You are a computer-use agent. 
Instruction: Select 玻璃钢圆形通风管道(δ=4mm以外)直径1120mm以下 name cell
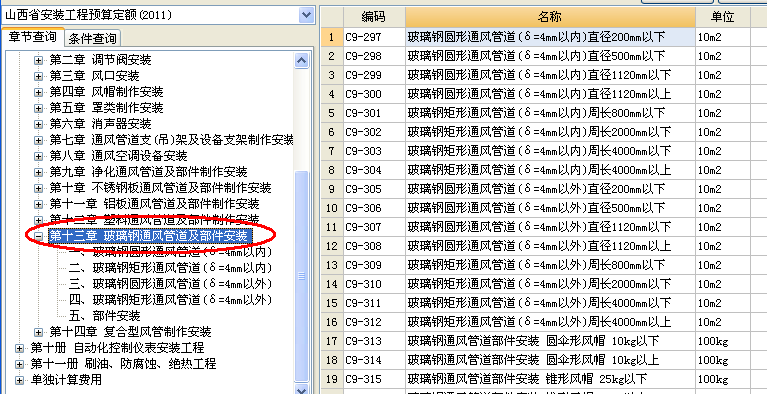pyautogui.click(x=550, y=227)
